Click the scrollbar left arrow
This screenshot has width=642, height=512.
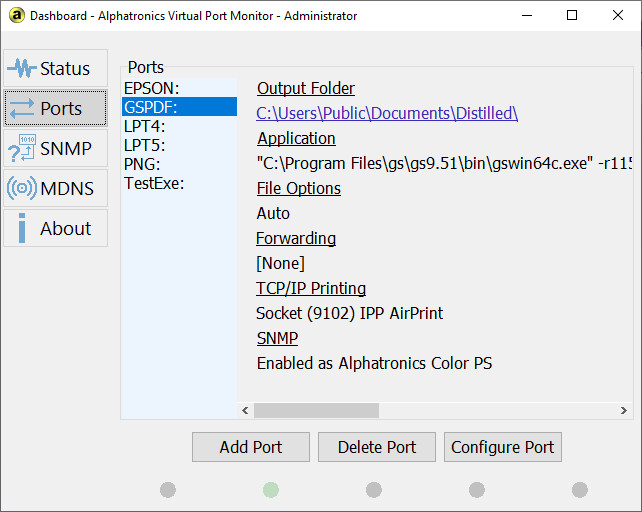click(x=245, y=410)
